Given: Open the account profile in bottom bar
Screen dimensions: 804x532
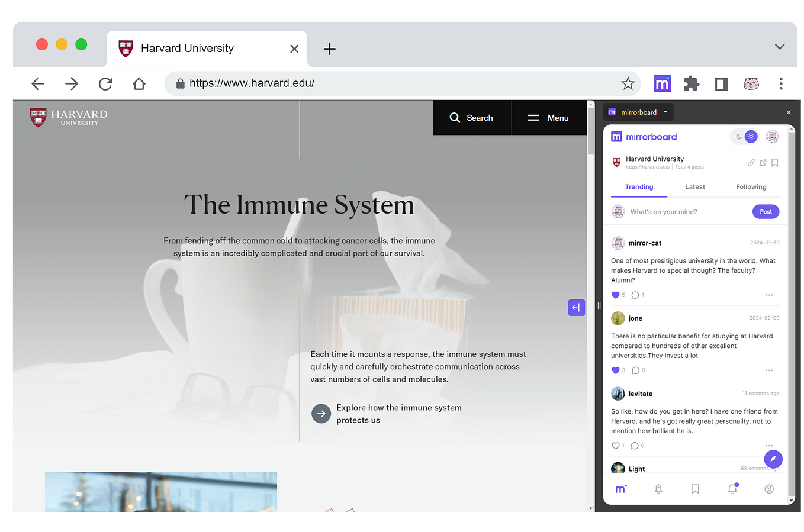Looking at the screenshot, I should click(769, 489).
